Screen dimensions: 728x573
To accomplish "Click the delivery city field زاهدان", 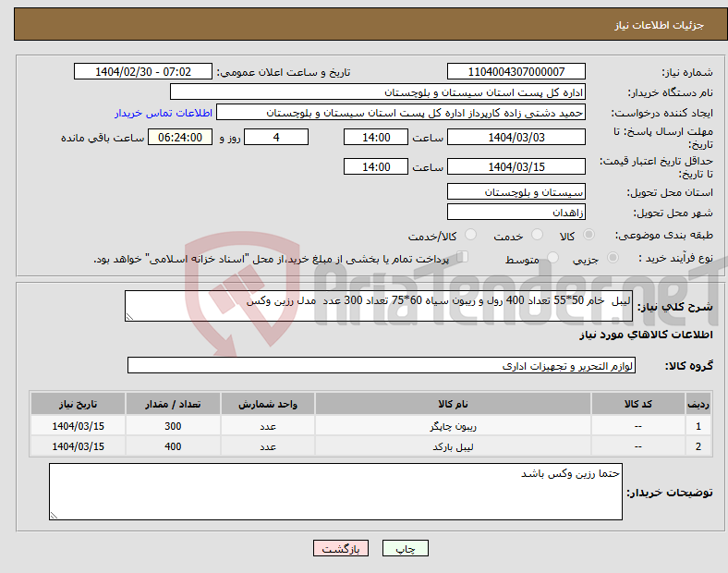I will (516, 212).
